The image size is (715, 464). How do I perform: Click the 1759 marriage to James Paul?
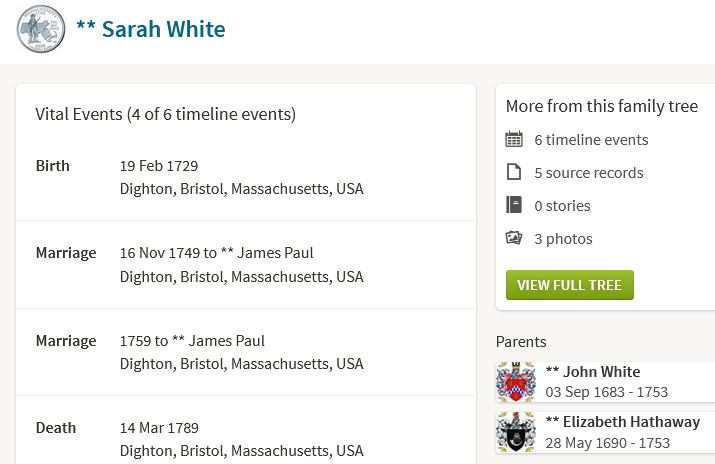(192, 341)
